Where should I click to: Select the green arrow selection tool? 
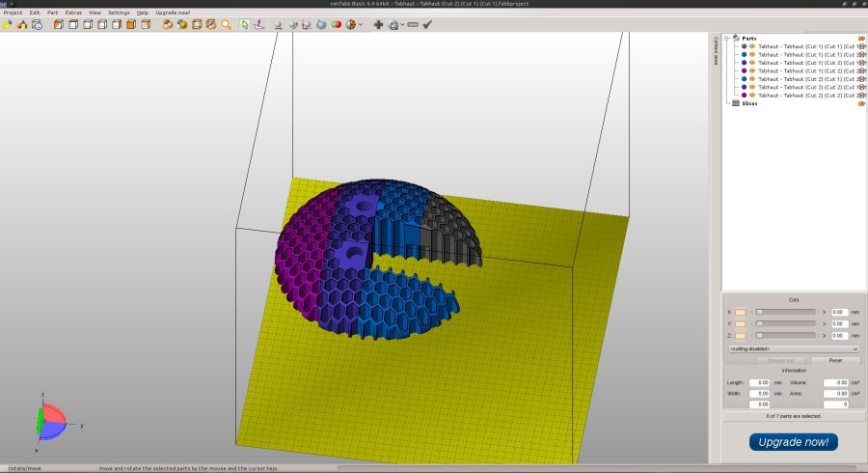(245, 24)
